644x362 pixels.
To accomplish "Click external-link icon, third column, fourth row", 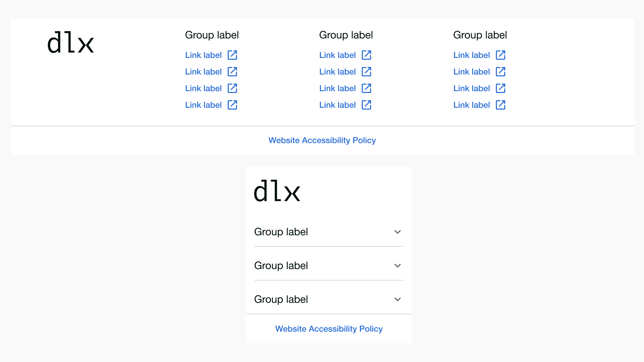I will point(501,105).
